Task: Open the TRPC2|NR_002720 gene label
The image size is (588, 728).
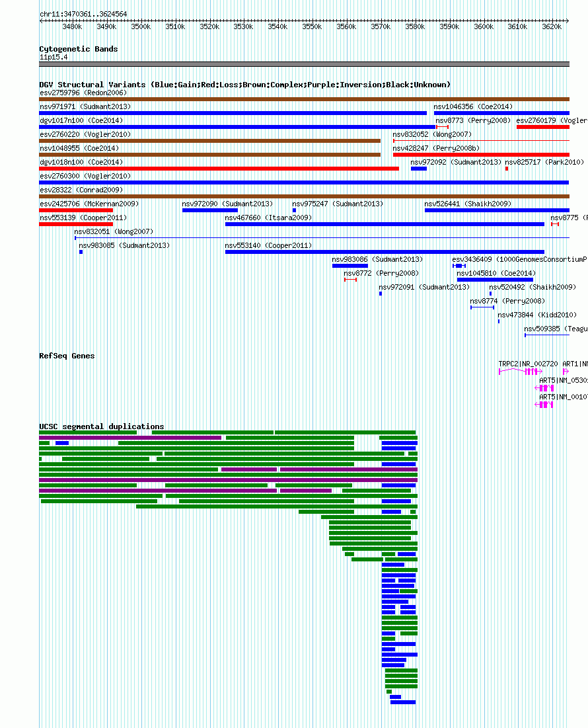Action: 528,364
